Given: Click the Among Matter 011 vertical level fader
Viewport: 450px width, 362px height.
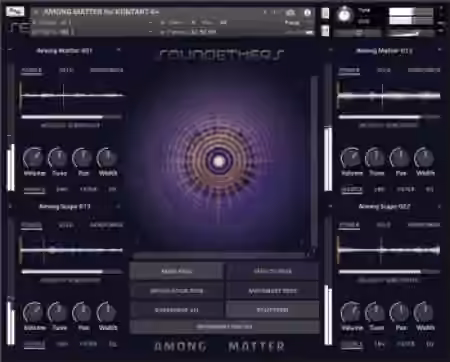Looking at the screenshot, I should [328, 128].
